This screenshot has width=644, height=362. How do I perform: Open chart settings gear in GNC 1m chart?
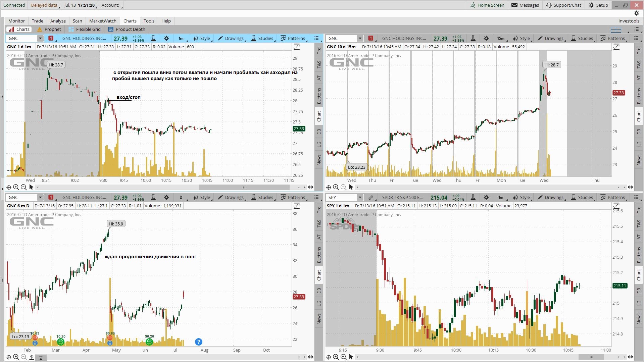point(166,38)
